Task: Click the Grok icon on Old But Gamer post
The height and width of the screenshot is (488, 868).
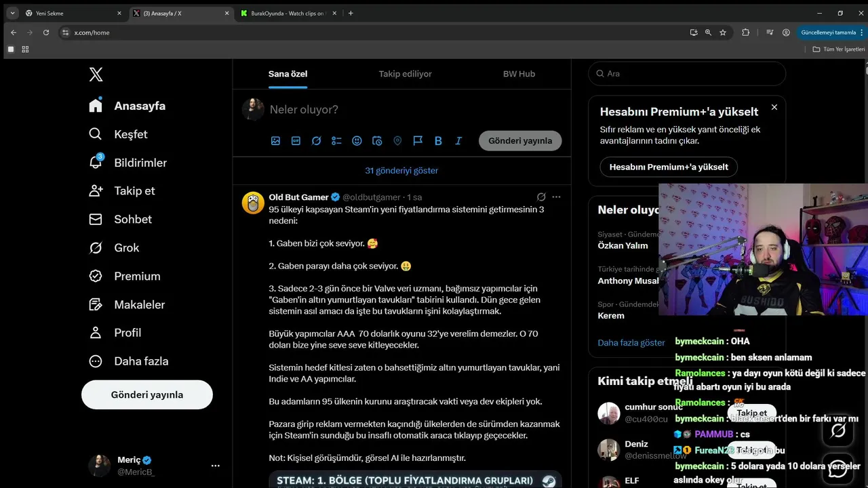Action: 541,197
